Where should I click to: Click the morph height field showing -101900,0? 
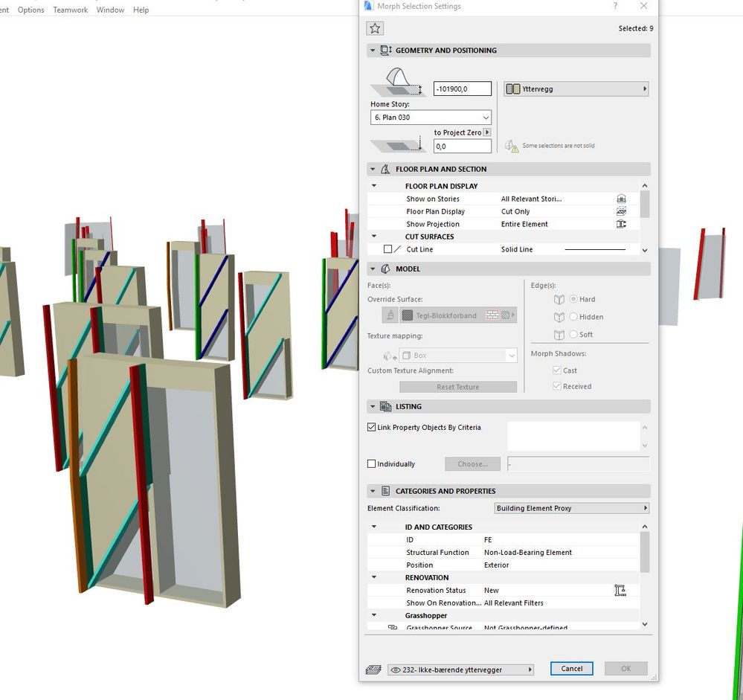[462, 89]
